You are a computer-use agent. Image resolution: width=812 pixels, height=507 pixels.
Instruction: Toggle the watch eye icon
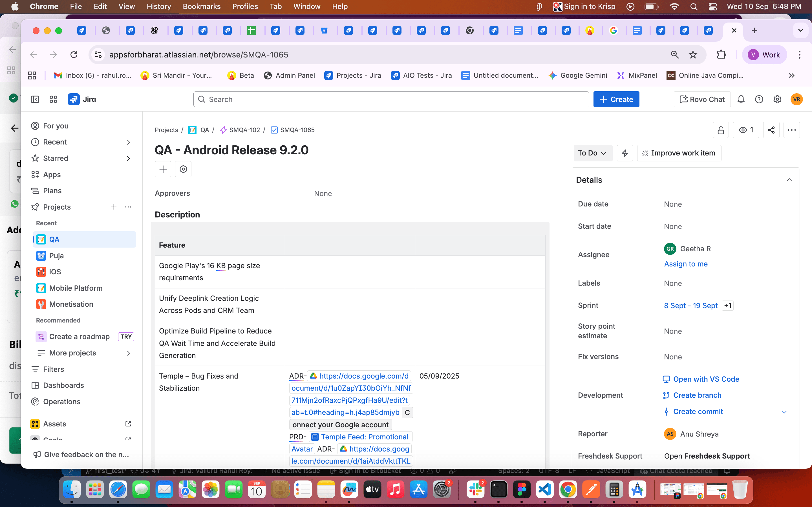pos(745,130)
